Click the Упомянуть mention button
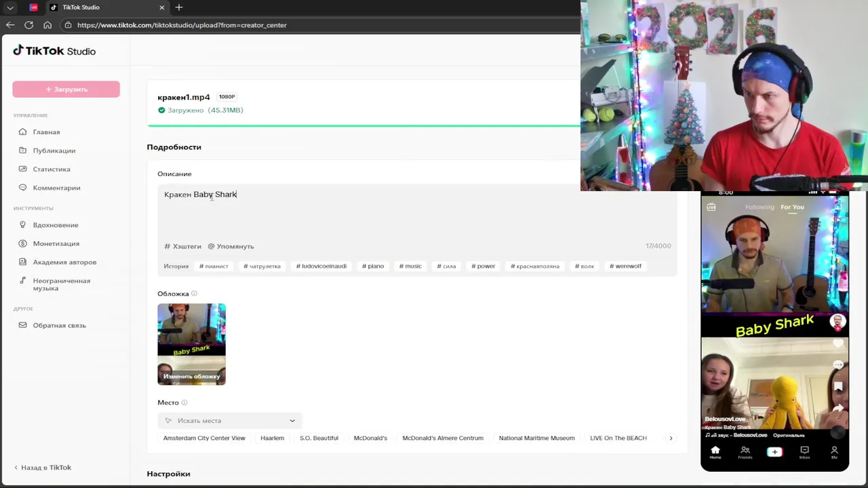868x488 pixels. pos(231,247)
